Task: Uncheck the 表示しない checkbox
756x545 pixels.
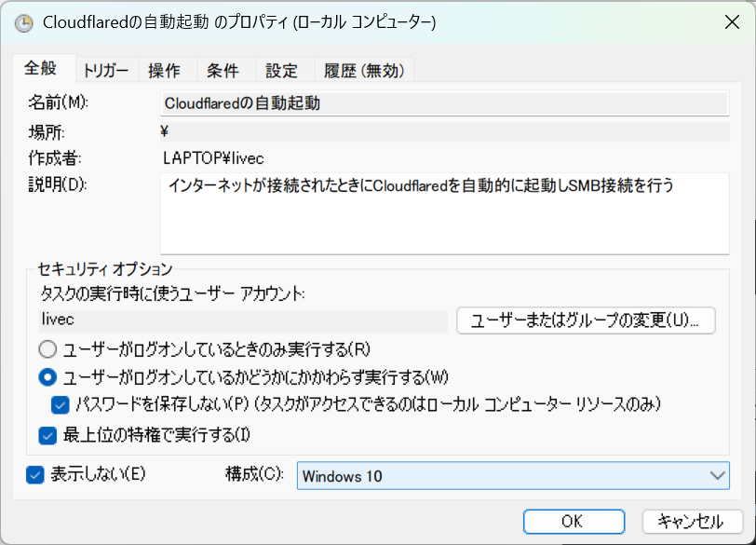Action: tap(35, 474)
